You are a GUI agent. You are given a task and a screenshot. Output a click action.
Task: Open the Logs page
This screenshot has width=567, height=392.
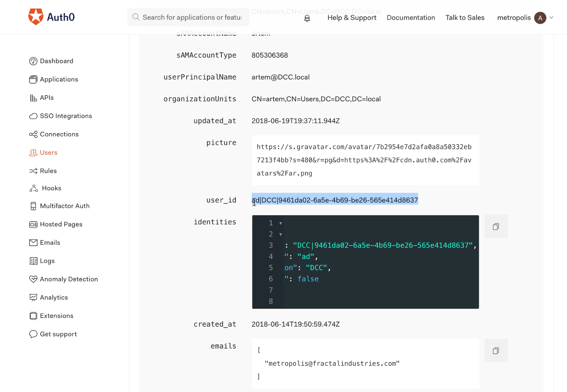47,261
